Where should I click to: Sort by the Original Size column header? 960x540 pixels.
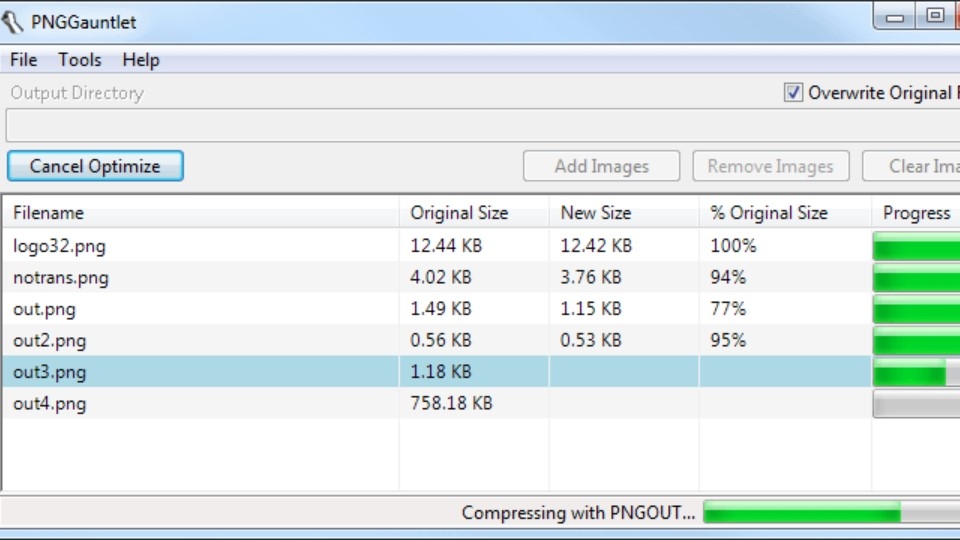click(x=474, y=212)
